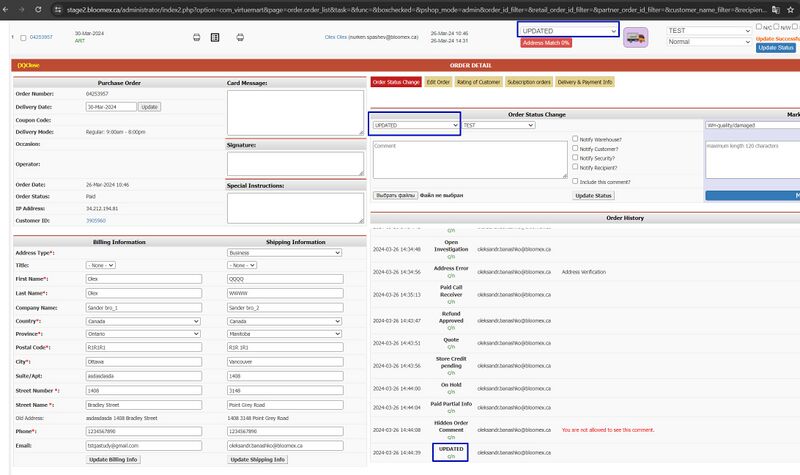Screen dimensions: 800x475
Task: Open shipping Country Canada dropdown
Action: (284, 321)
